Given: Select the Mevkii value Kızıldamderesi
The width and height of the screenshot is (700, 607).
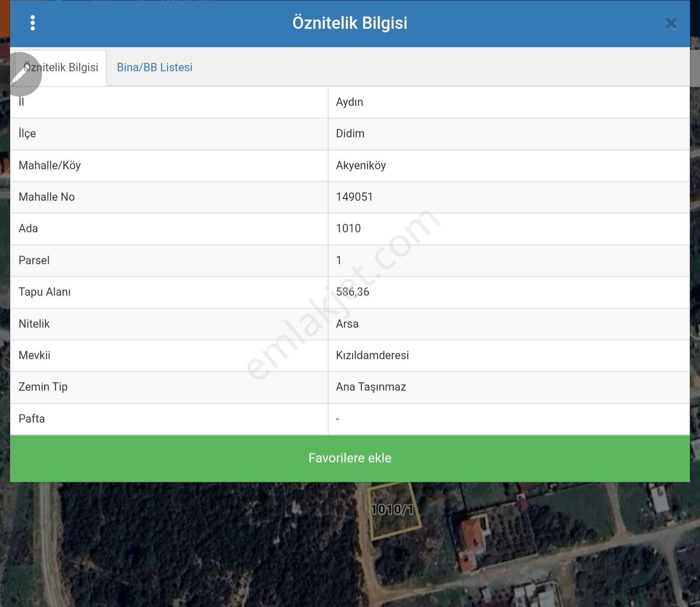Looking at the screenshot, I should 372,355.
